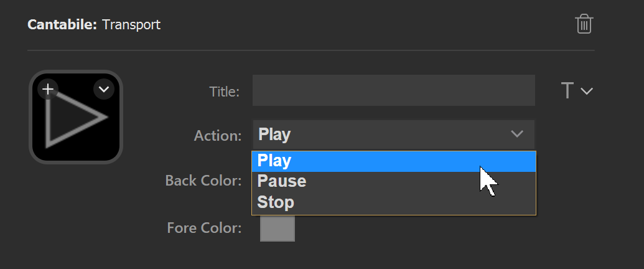Click the Fore Color label
The width and height of the screenshot is (644, 269).
click(204, 228)
